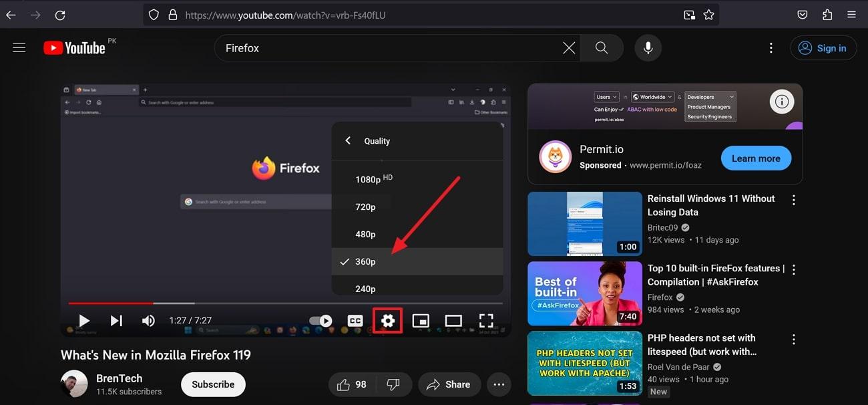Viewport: 868px width, 405px height.
Task: Click the search magnifier button
Action: (602, 48)
